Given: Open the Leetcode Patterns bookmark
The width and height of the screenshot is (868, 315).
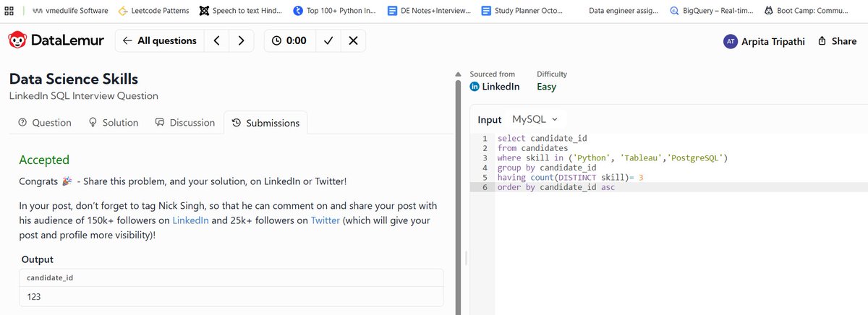Looking at the screenshot, I should (153, 11).
